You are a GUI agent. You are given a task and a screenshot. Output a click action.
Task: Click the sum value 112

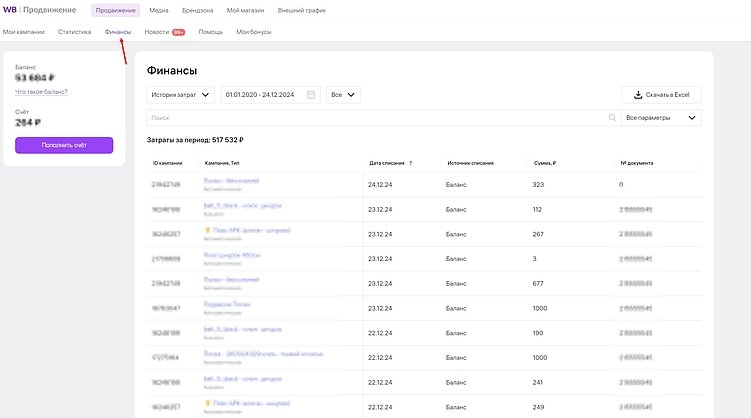pos(537,210)
